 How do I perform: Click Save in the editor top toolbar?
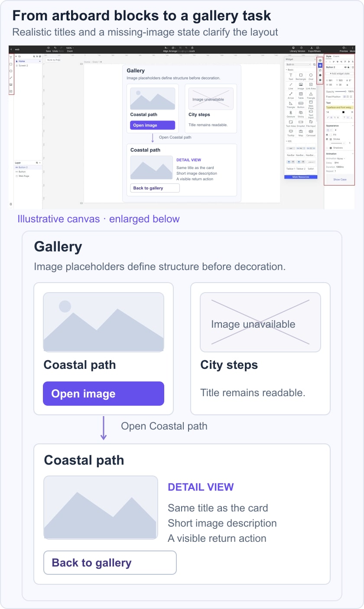click(48, 49)
